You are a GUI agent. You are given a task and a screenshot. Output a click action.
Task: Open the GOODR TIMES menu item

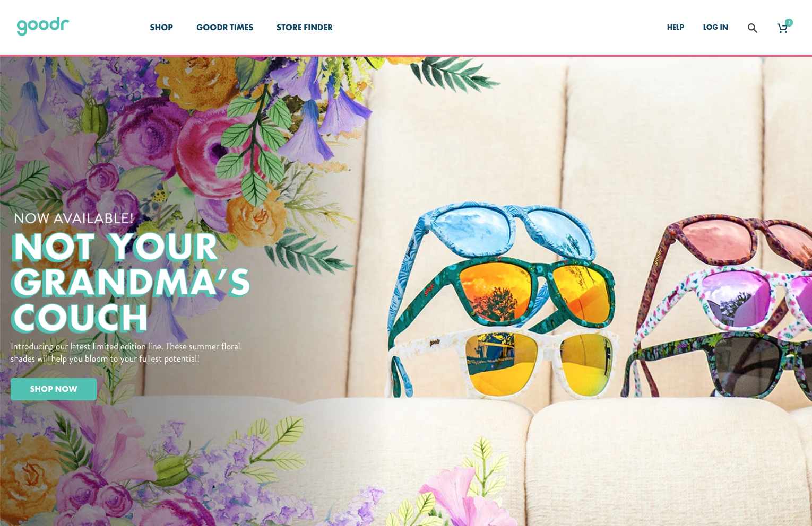[x=224, y=28]
